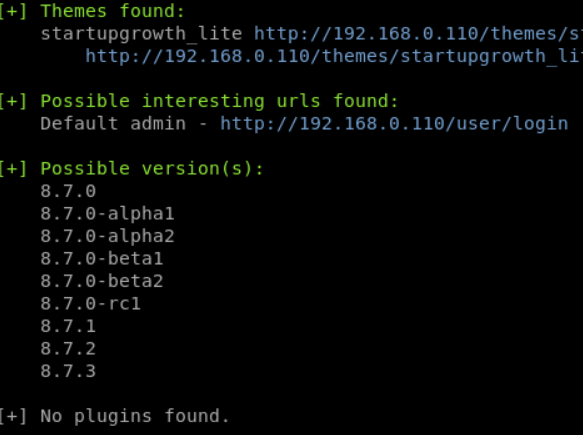Click the [+] marker beside Possible version(s)
The height and width of the screenshot is (435, 583).
point(13,169)
